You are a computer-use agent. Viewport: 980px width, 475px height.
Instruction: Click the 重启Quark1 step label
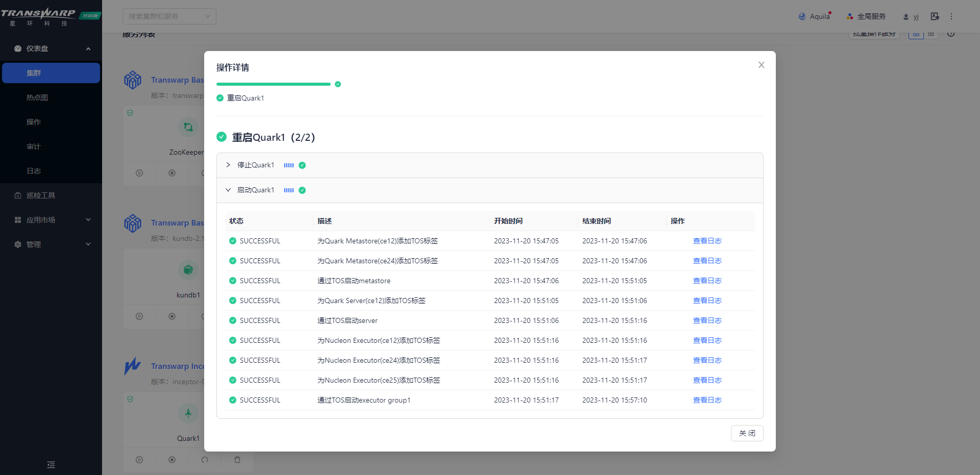tap(246, 98)
